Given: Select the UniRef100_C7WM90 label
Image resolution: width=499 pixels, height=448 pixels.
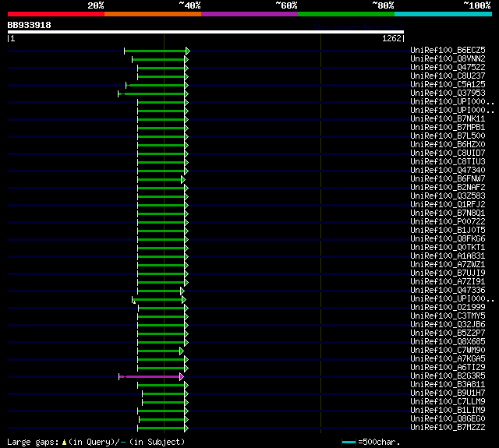Looking at the screenshot, I should 448,351.
